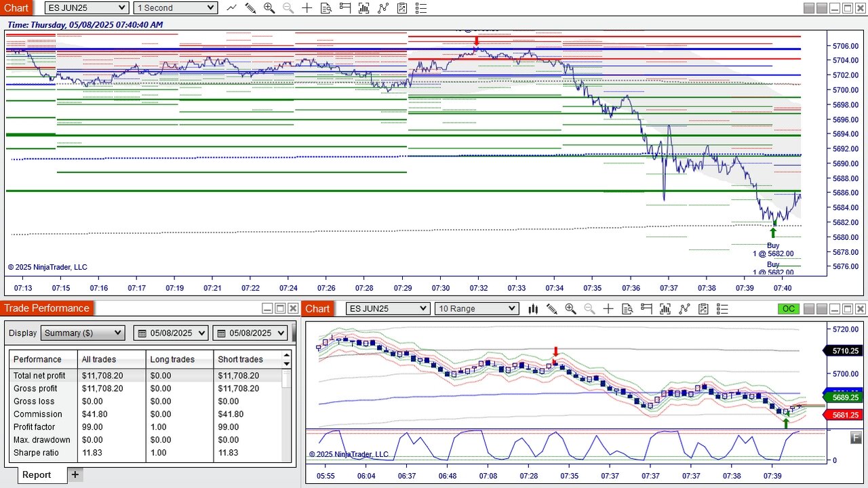Open bar chart style icon in 10 Range chart
The width and height of the screenshot is (868, 488).
coord(533,309)
